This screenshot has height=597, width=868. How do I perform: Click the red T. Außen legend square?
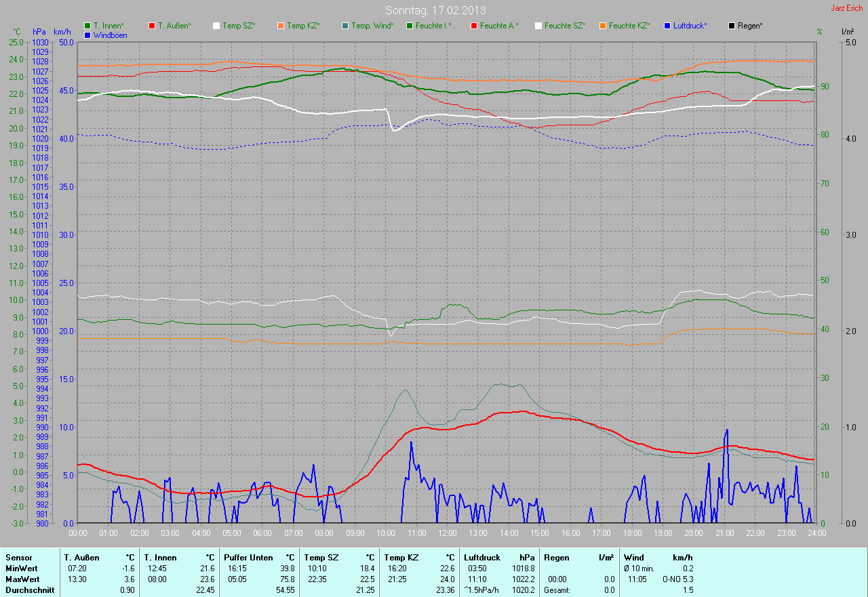(152, 26)
